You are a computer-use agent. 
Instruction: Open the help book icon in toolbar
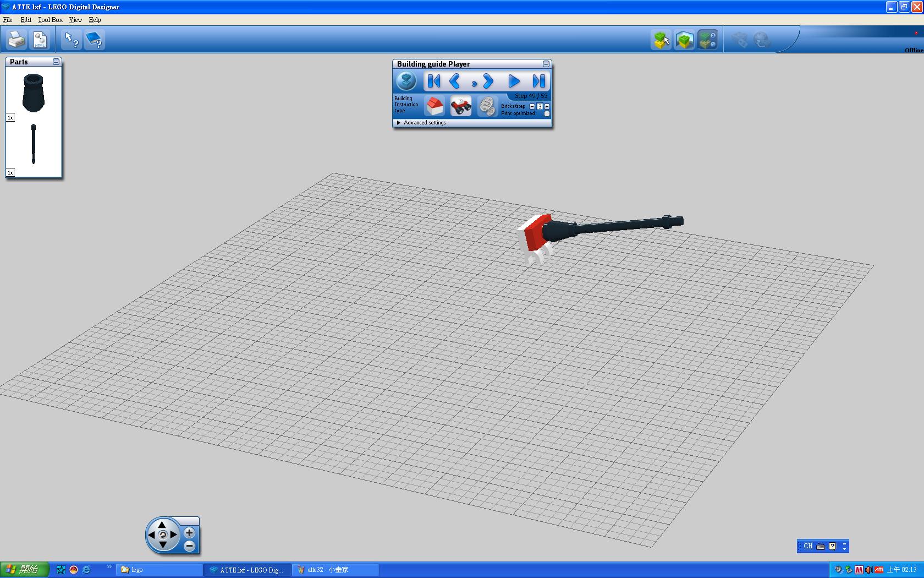click(95, 40)
